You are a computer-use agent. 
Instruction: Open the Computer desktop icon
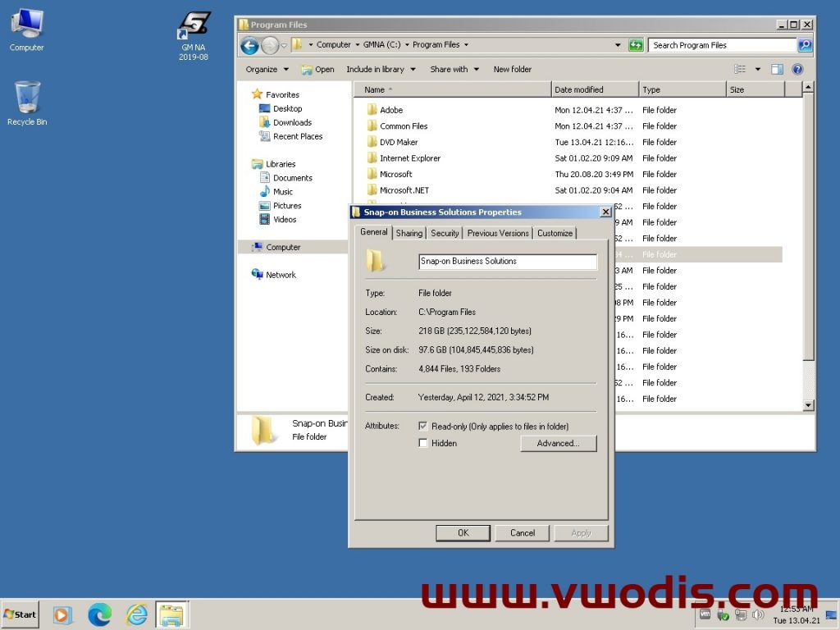coord(26,30)
